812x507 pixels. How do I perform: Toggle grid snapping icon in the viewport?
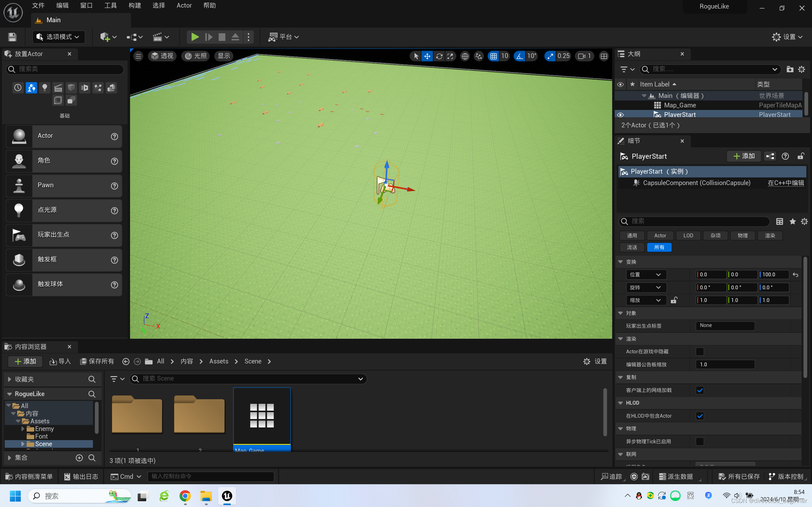tap(493, 56)
